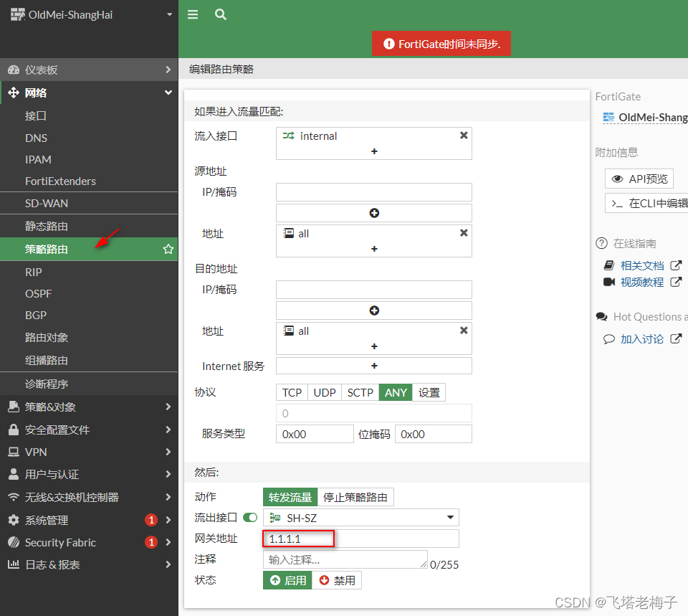Collapse the 网络 menu section

pos(89,93)
